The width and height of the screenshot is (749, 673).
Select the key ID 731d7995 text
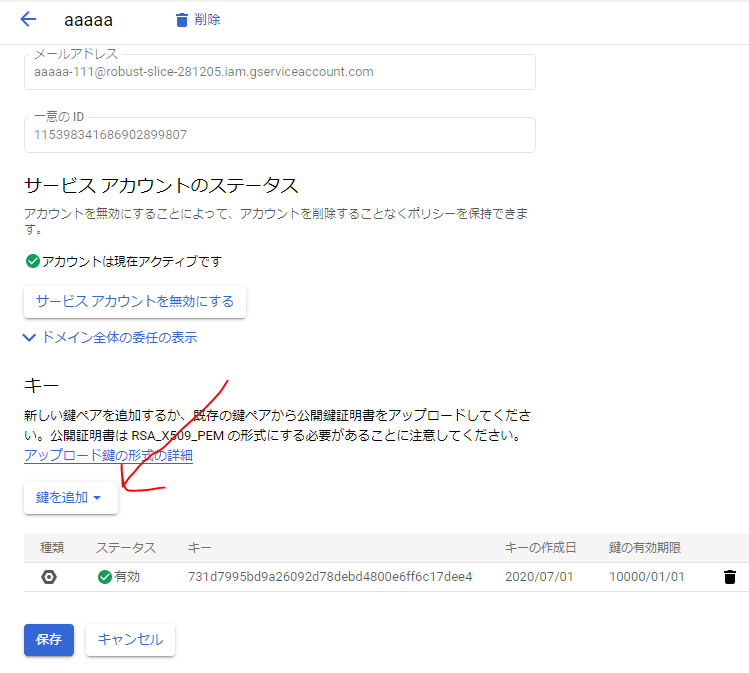330,577
